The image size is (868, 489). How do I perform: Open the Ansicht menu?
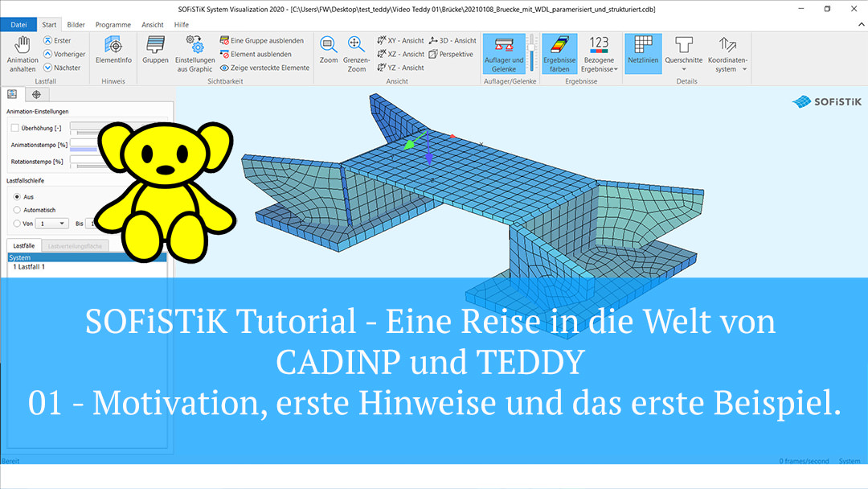pos(152,24)
